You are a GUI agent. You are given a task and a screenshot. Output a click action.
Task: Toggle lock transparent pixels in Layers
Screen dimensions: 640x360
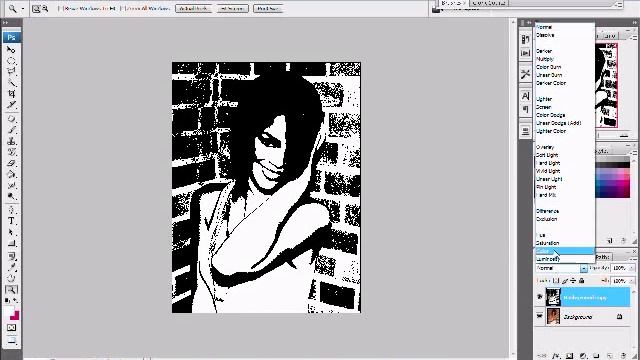pyautogui.click(x=556, y=281)
